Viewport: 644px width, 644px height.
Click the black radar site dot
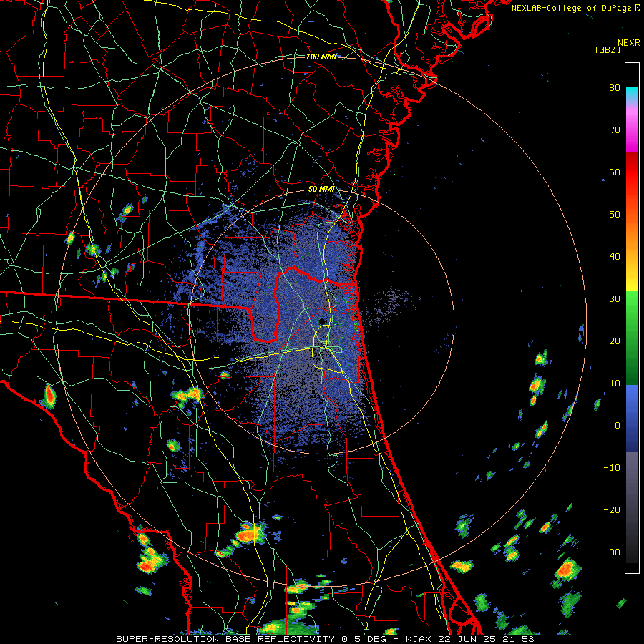(x=323, y=321)
